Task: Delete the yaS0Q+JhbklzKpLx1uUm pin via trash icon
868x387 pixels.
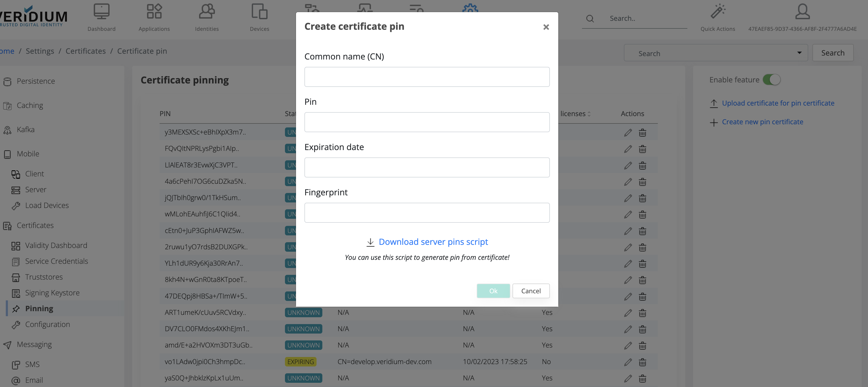Action: 642,379
